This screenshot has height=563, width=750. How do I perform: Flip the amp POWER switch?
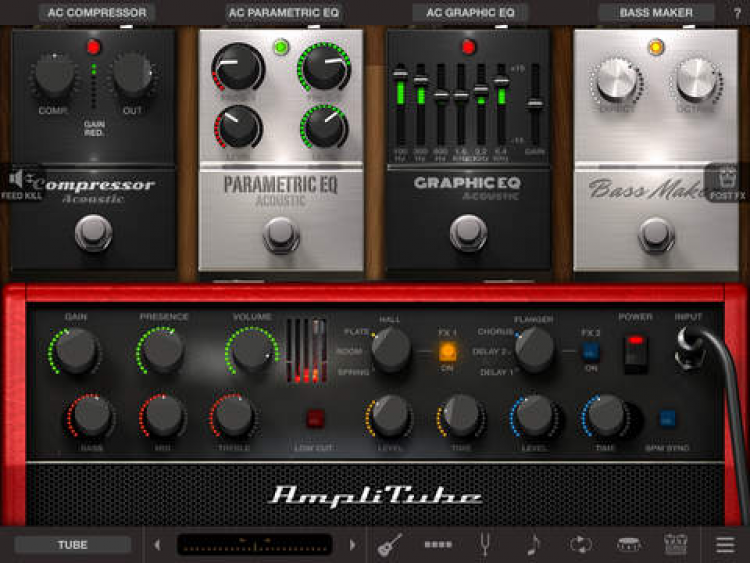tap(636, 354)
